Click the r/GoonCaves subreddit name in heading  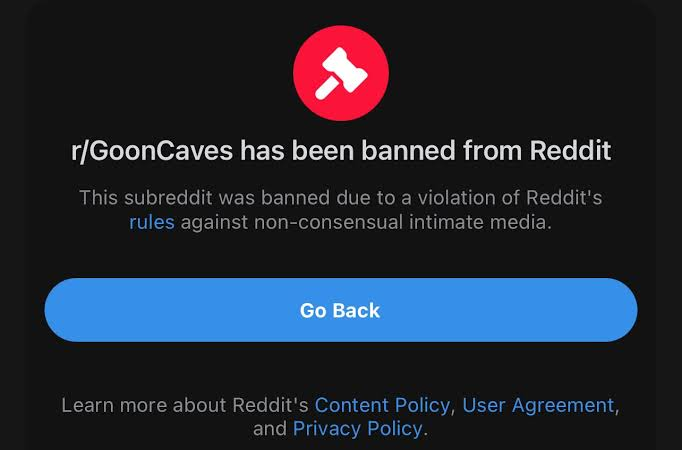tap(152, 151)
